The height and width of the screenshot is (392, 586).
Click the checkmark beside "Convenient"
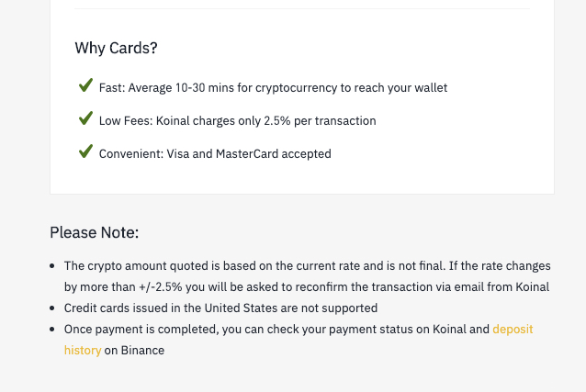click(85, 152)
